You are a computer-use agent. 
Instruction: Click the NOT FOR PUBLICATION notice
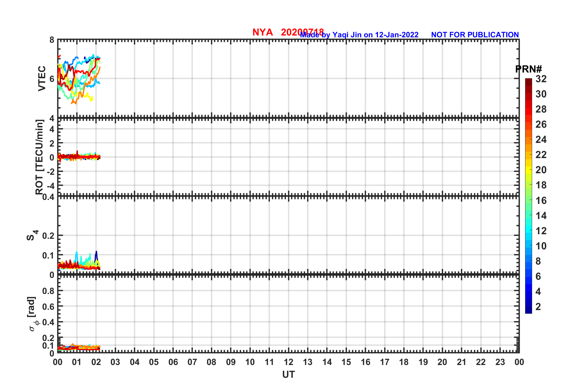pyautogui.click(x=475, y=35)
